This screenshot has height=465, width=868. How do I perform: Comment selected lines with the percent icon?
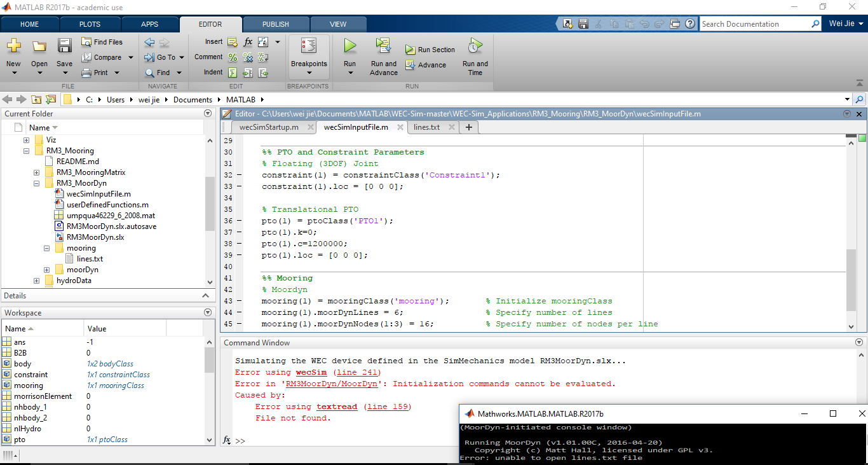[x=233, y=57]
